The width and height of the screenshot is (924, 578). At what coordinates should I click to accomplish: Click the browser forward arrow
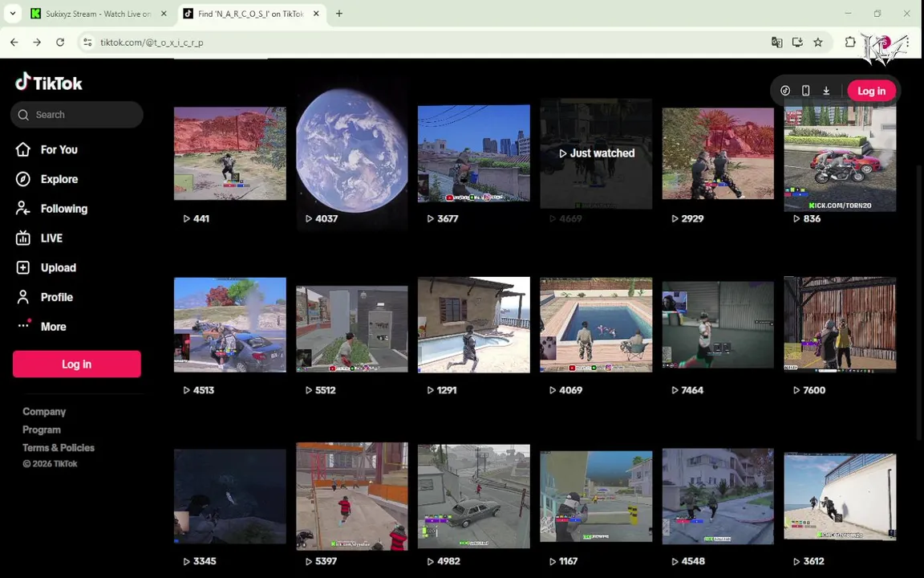[37, 43]
